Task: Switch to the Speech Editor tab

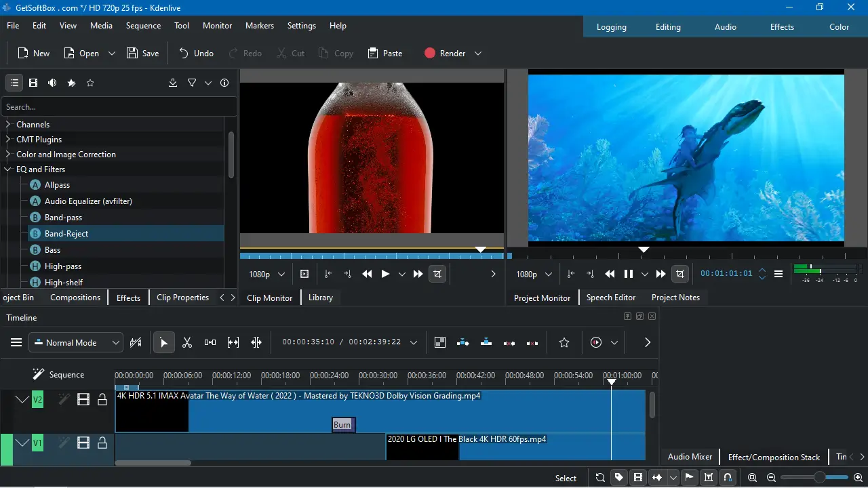Action: (611, 298)
